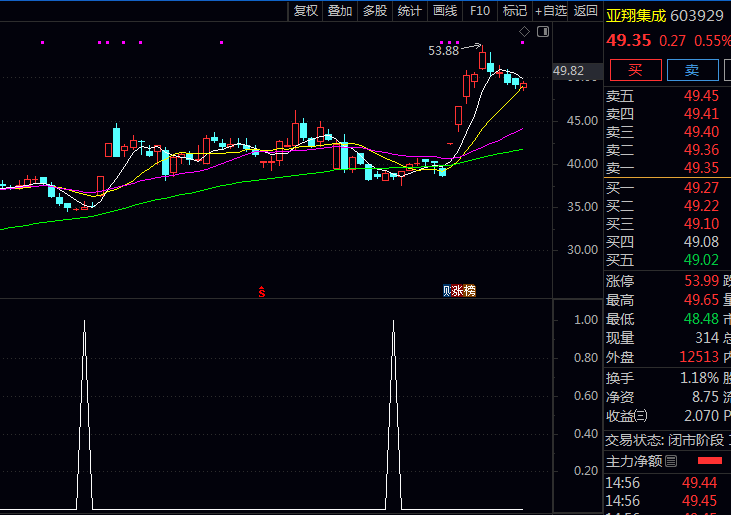
Task: Click the red S signal marker
Action: 261,292
